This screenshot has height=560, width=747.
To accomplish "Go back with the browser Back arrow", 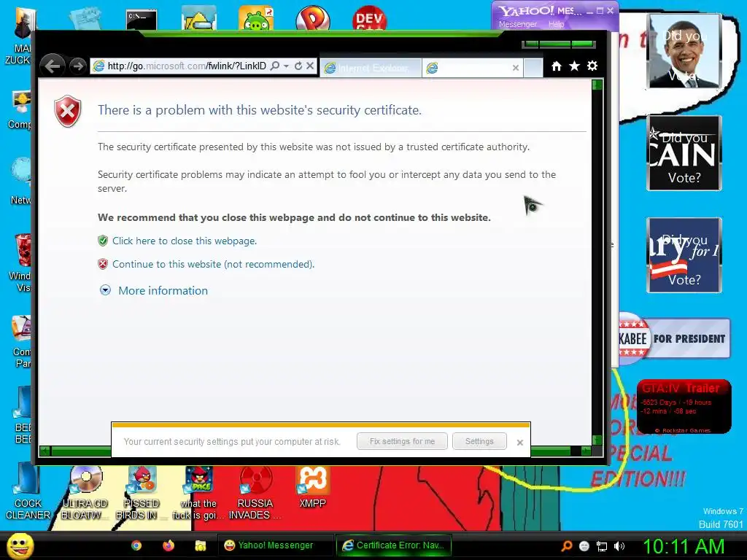I will tap(53, 66).
